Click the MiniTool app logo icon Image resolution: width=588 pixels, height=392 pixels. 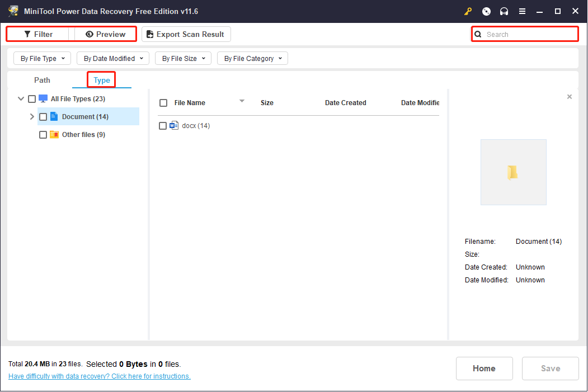(13, 11)
